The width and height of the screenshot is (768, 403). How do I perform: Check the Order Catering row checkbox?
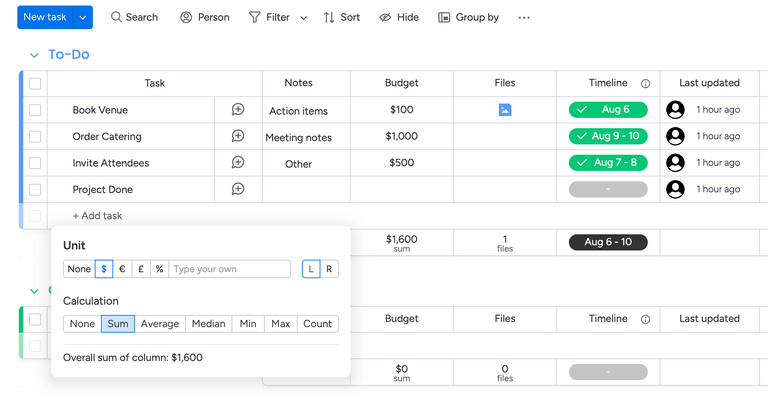click(35, 136)
